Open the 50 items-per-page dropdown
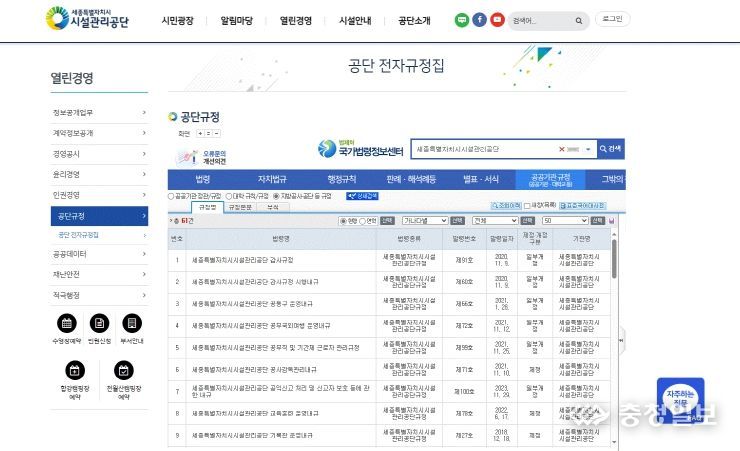The height and width of the screenshot is (451, 740). [x=565, y=220]
